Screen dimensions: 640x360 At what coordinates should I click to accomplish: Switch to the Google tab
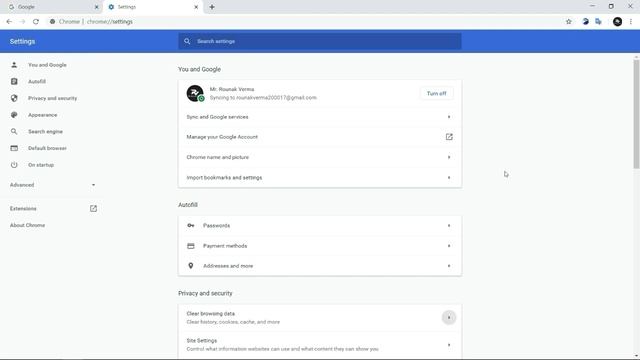[51, 7]
